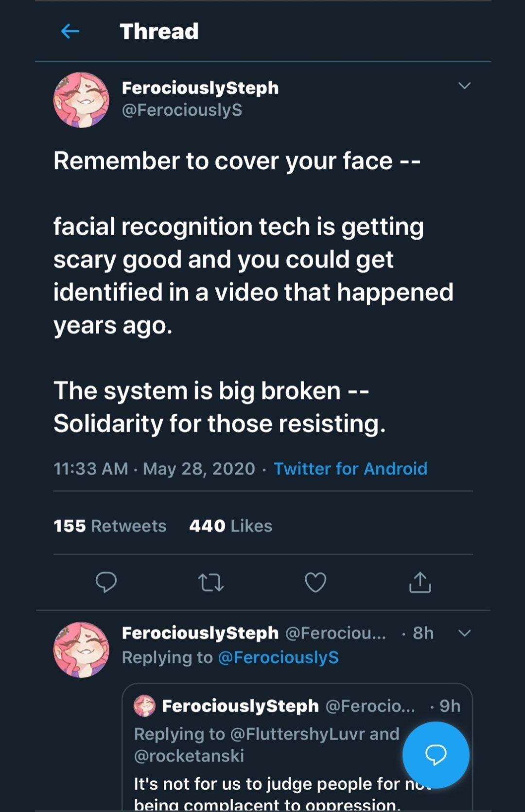Tap the FerociouslySteph display name
The image size is (525, 812).
200,88
